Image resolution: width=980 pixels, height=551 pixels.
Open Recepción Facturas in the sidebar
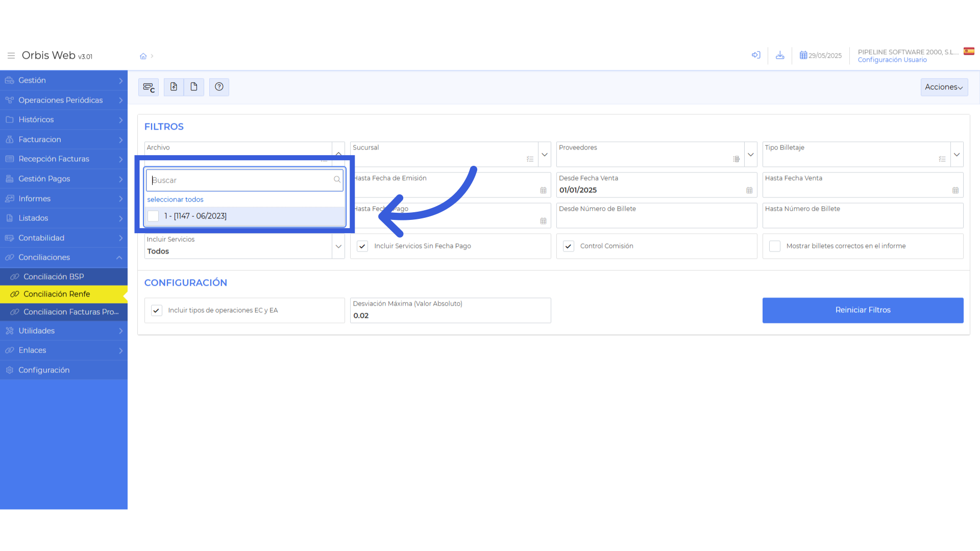click(64, 159)
